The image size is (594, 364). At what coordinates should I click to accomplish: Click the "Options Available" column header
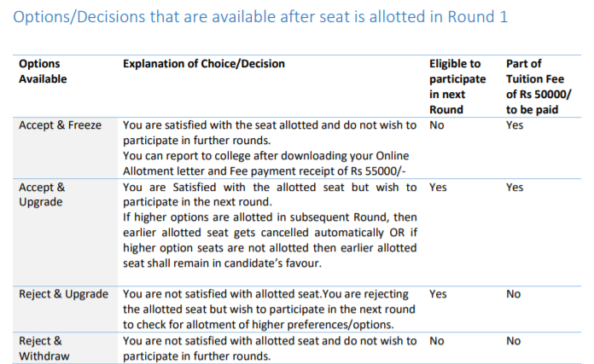[43, 71]
